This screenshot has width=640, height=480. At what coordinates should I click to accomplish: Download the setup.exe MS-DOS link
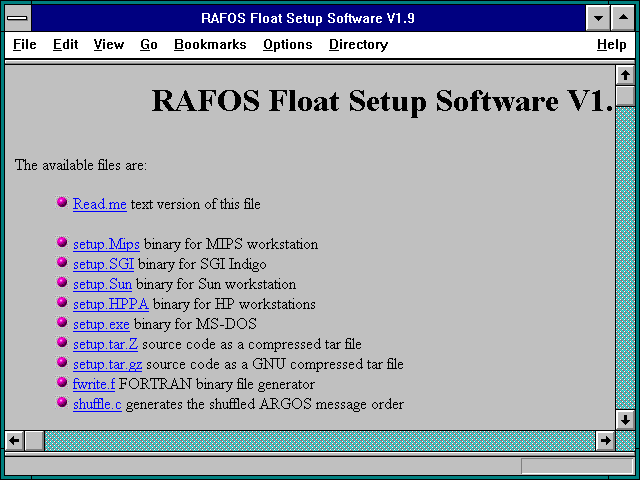101,324
